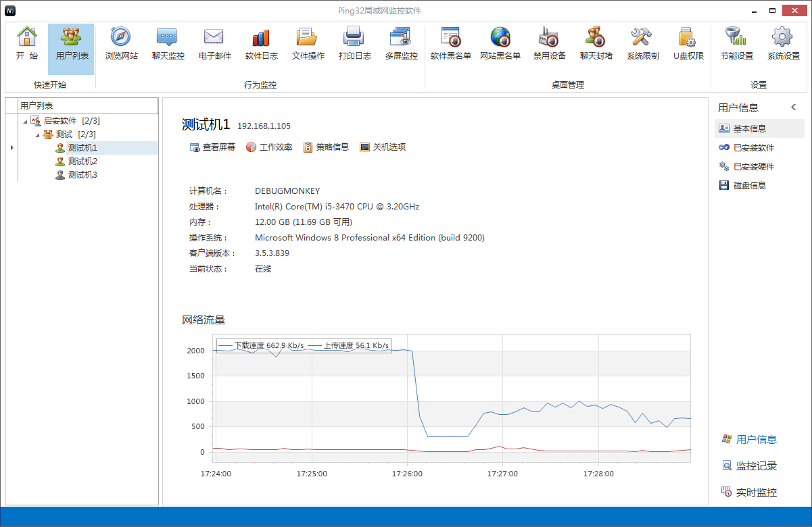
Task: Open the 浏览网站 monitoring icon
Action: (x=120, y=44)
